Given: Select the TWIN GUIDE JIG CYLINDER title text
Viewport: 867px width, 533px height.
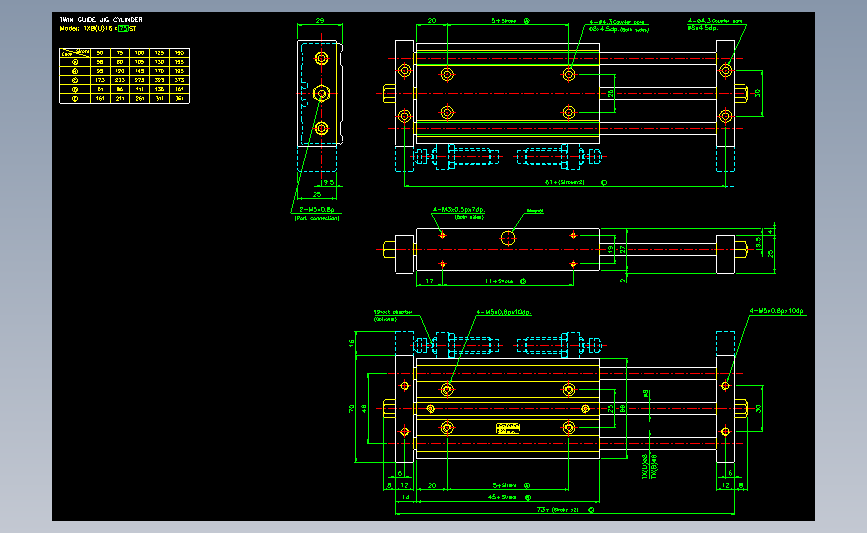Looking at the screenshot, I should [x=101, y=19].
